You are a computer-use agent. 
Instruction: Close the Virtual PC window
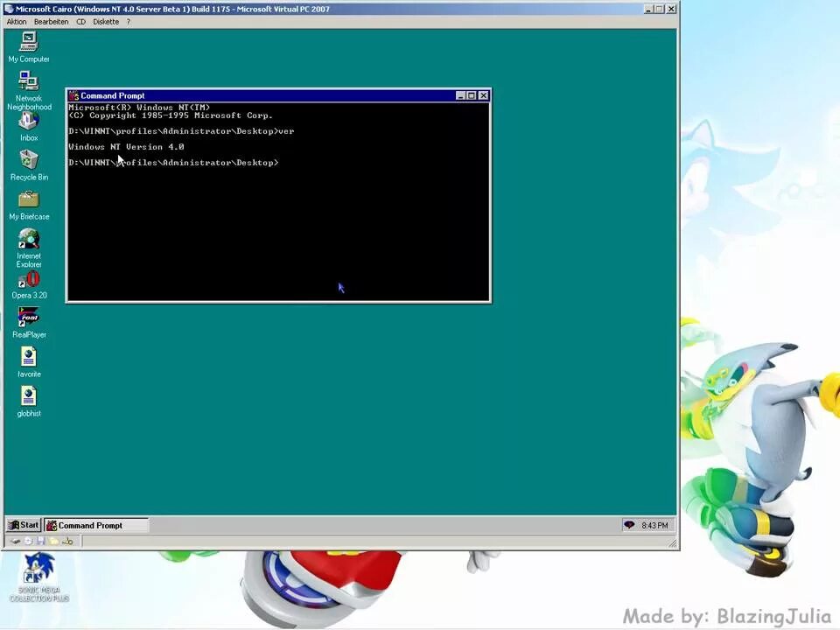(671, 9)
